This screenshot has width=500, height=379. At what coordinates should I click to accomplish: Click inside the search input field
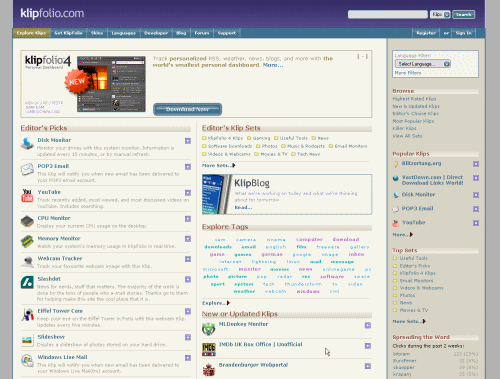[x=388, y=14]
